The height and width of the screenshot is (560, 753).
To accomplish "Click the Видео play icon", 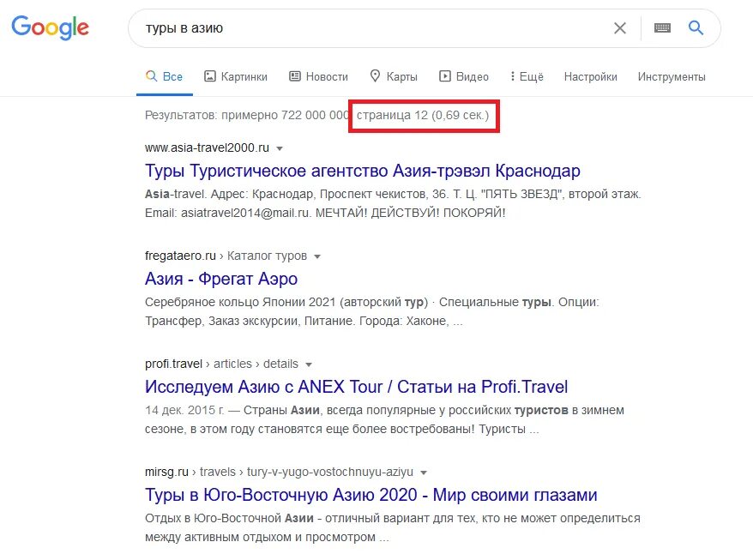I will click(445, 76).
